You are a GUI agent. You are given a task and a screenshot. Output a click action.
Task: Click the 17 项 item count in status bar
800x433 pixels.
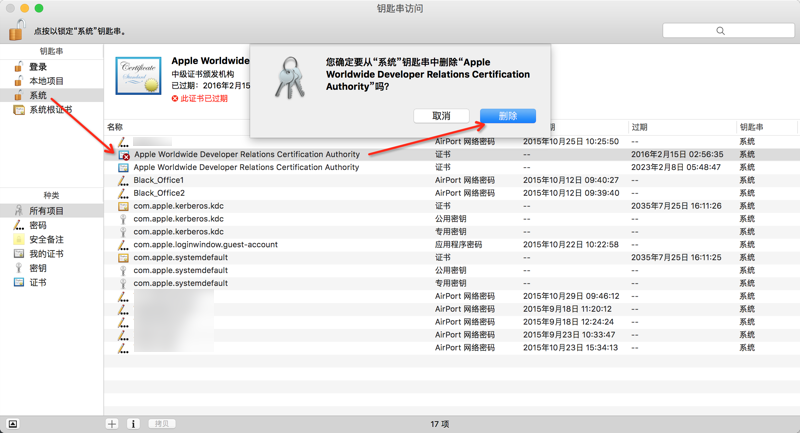(x=439, y=424)
